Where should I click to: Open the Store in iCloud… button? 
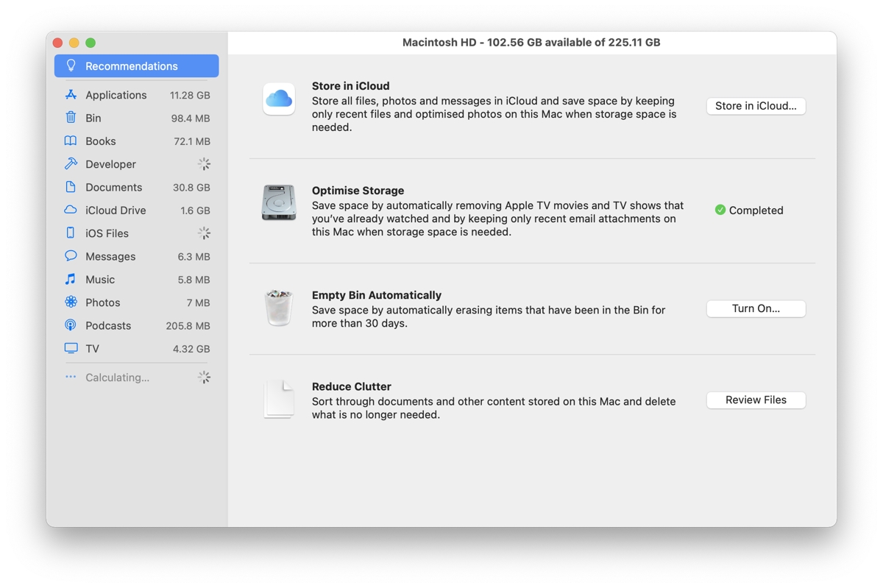pyautogui.click(x=756, y=106)
